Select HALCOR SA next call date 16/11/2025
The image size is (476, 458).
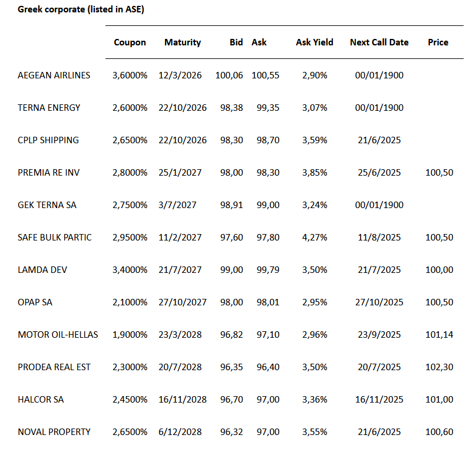379,400
